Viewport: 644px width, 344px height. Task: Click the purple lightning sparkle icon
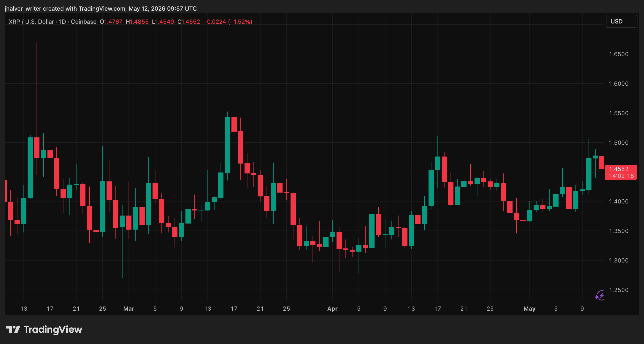tap(599, 296)
